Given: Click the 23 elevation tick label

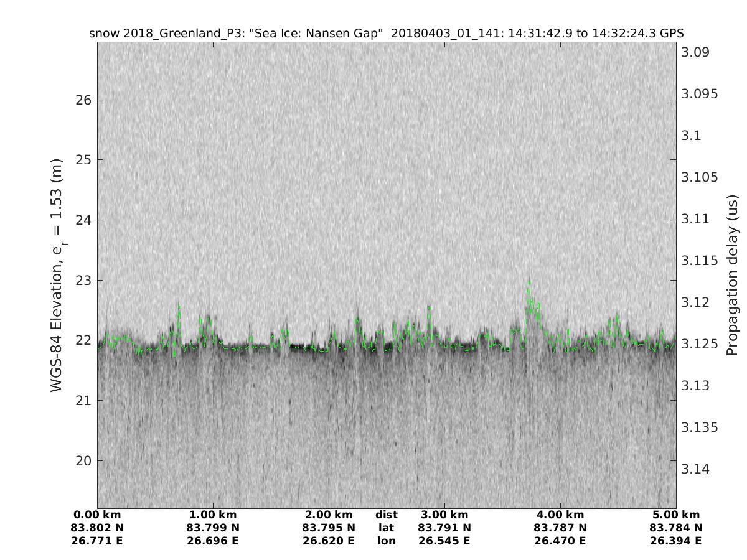Looking at the screenshot, I should 83,280.
